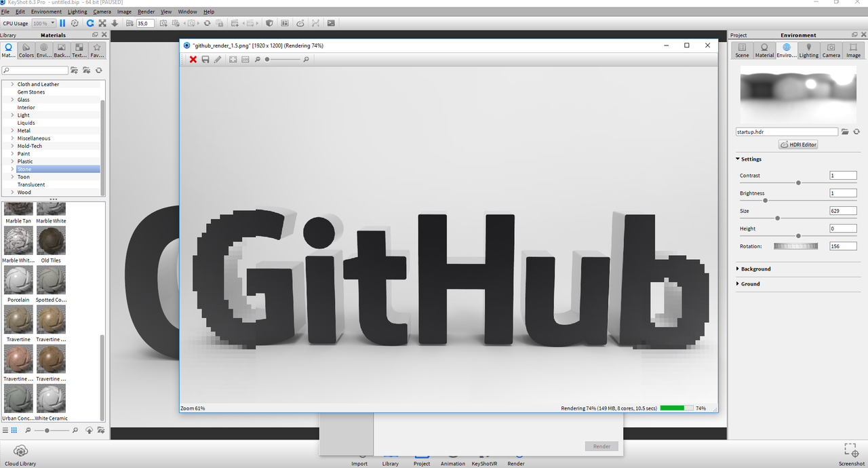Save the current render snapshot
The image size is (868, 468).
pos(205,59)
